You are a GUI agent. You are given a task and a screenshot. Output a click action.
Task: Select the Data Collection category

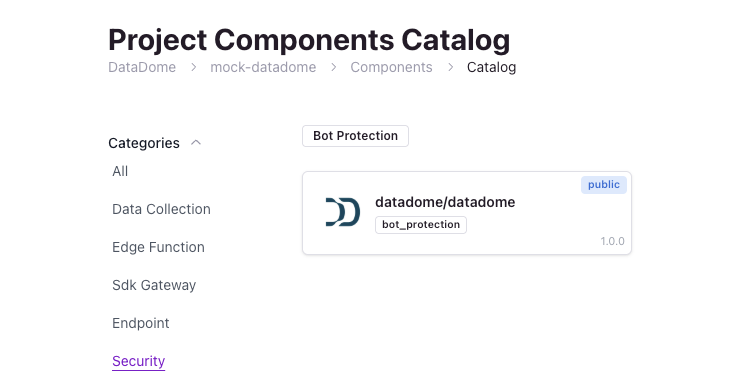click(x=161, y=209)
